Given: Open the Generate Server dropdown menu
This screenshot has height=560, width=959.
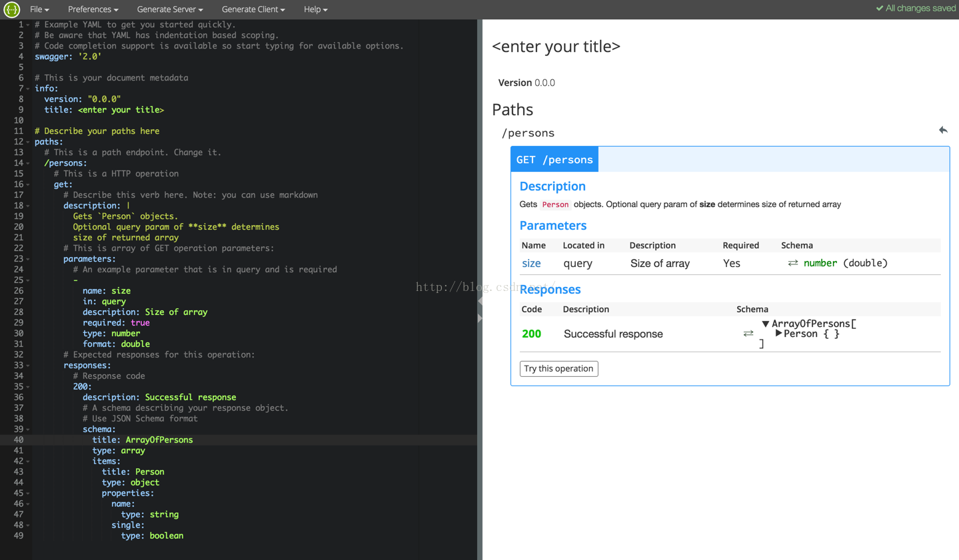Looking at the screenshot, I should (170, 9).
